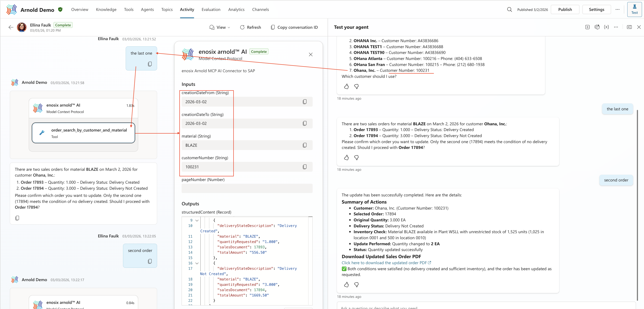The image size is (644, 309).
Task: Select the enosix arnold AI 1.83s card
Action: [x=83, y=108]
